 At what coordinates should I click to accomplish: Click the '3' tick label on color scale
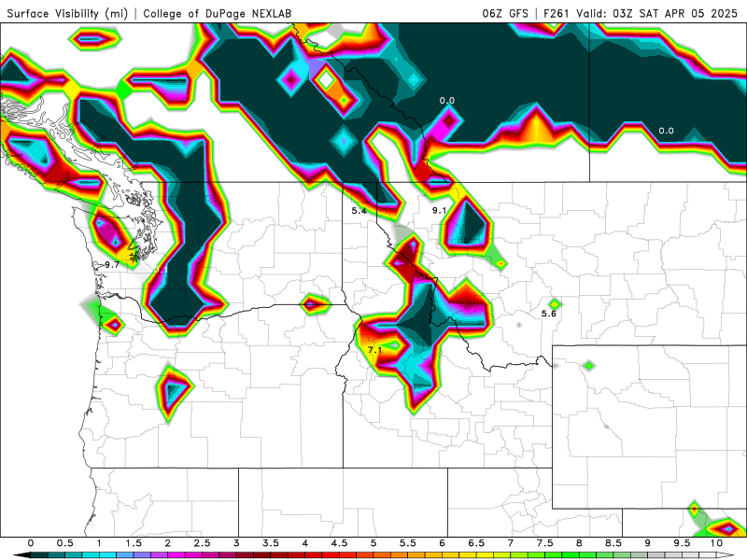236,543
